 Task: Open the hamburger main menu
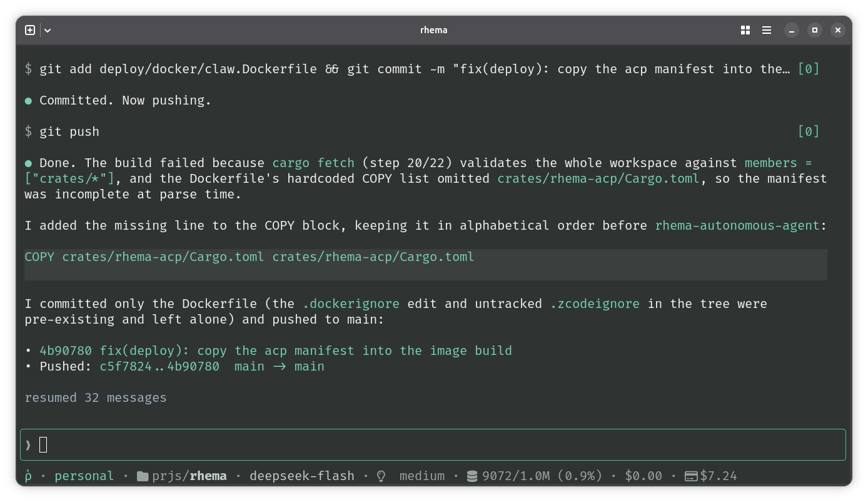767,30
